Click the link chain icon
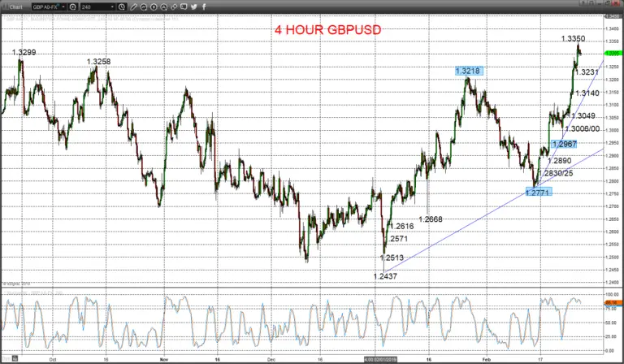 coord(174,6)
